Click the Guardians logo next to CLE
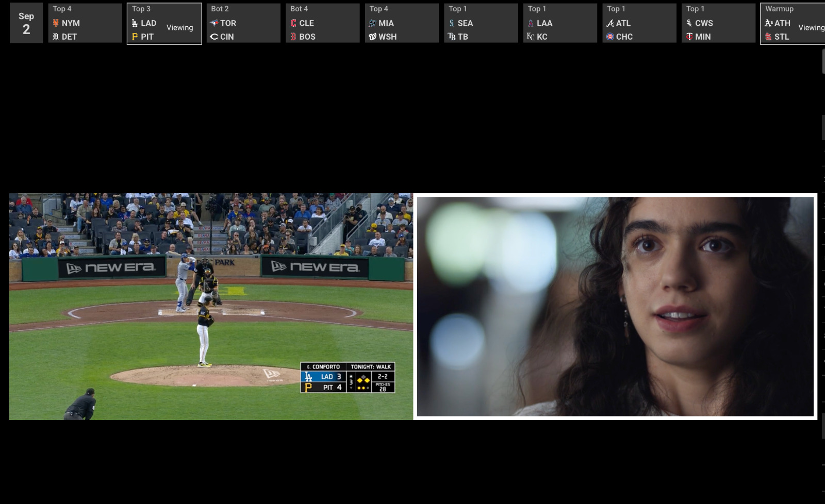 tap(293, 23)
